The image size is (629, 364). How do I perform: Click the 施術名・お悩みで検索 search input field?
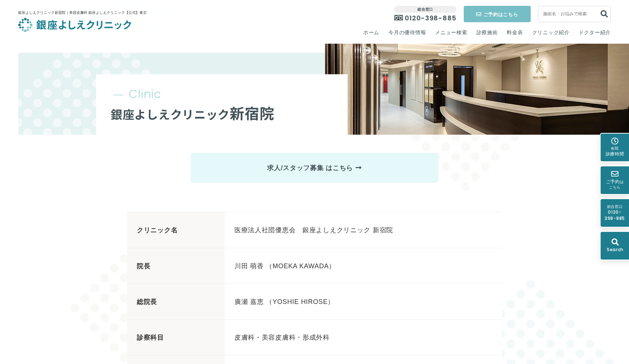pos(568,14)
